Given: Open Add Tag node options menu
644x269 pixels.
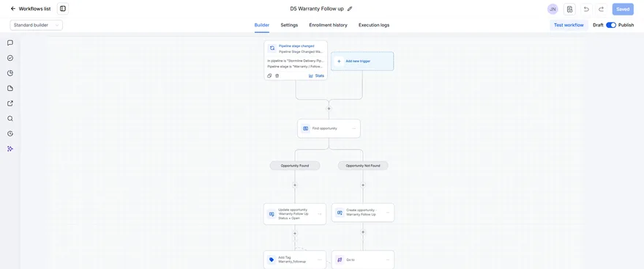Looking at the screenshot, I should (320, 259).
